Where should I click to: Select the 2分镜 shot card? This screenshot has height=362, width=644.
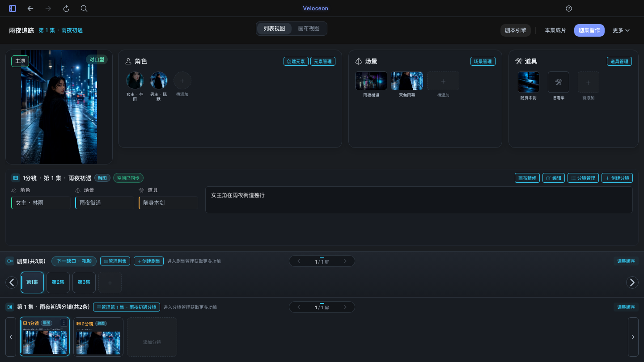[98, 337]
